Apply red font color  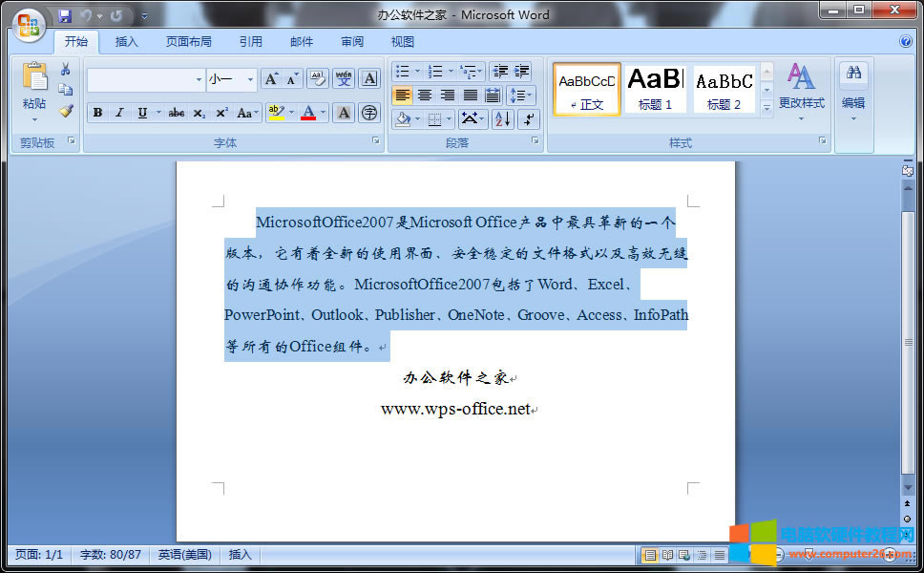click(308, 113)
